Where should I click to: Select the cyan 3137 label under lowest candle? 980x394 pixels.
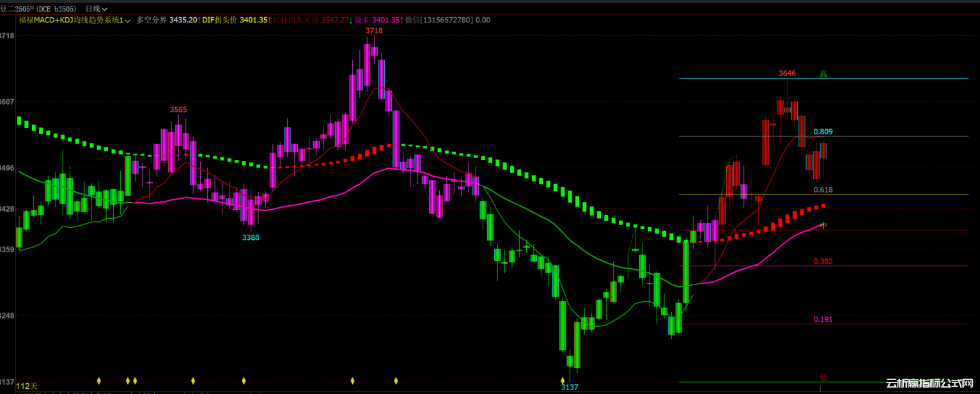(570, 388)
